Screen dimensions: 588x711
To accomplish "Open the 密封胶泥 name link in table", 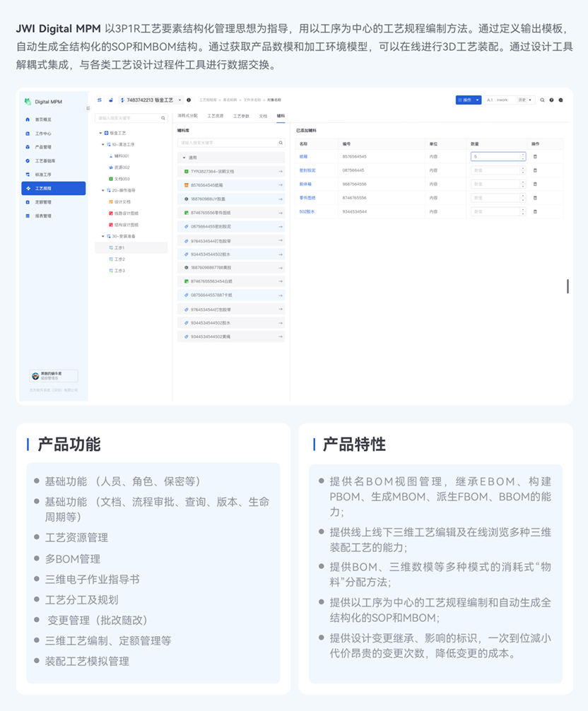I will (x=307, y=170).
